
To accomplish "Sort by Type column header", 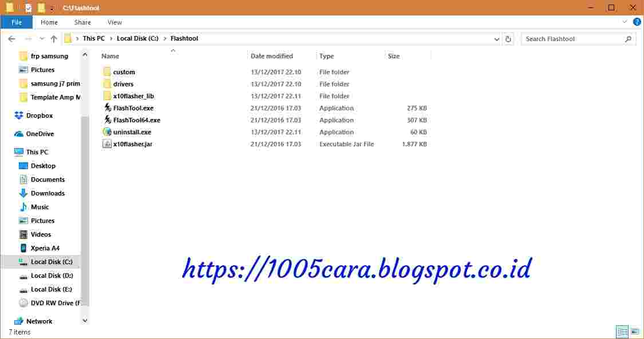I will pos(326,56).
